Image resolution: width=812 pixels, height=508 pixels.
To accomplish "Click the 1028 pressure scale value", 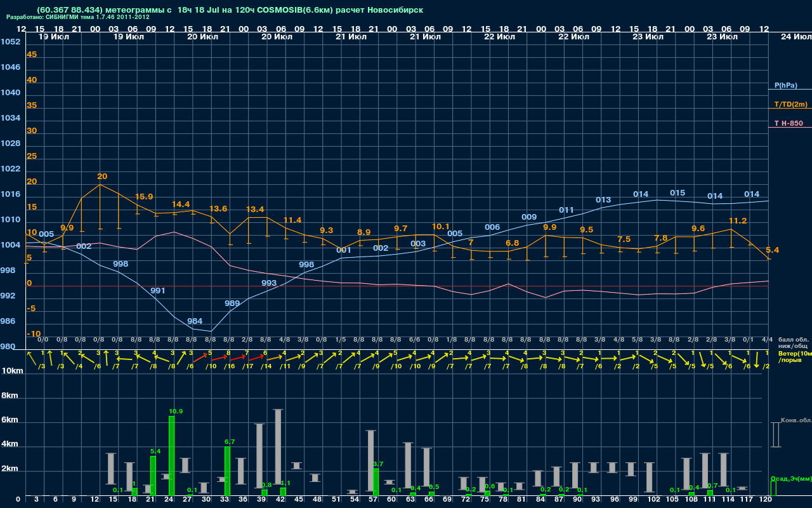I will [x=10, y=144].
